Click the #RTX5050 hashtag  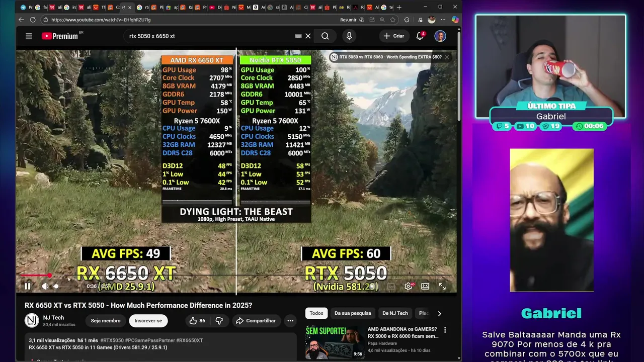click(x=112, y=340)
